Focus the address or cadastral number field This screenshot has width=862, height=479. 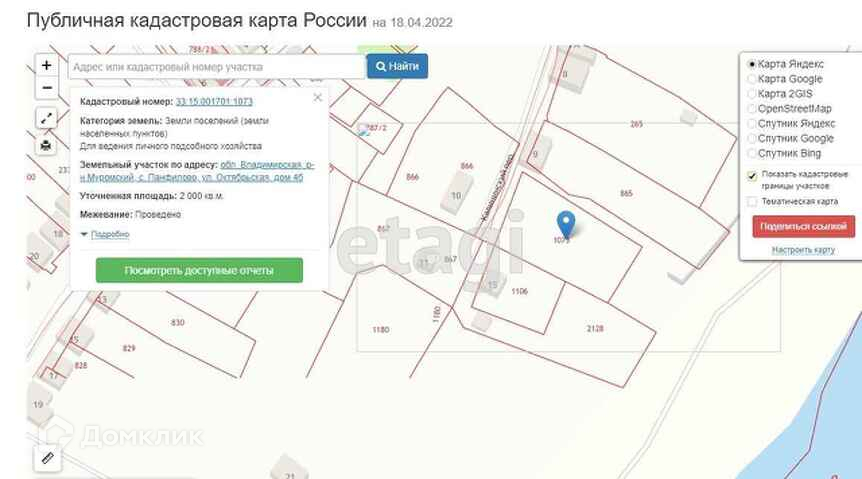[217, 67]
